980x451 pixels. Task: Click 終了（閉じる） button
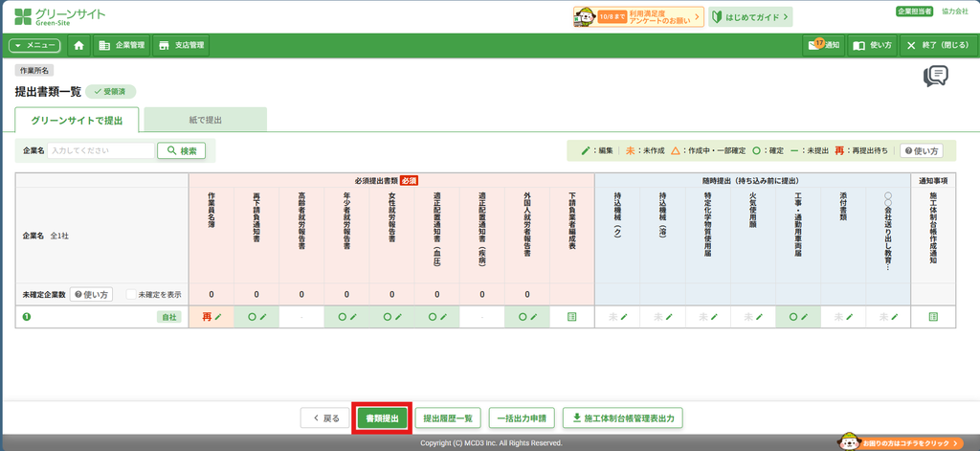click(x=938, y=46)
